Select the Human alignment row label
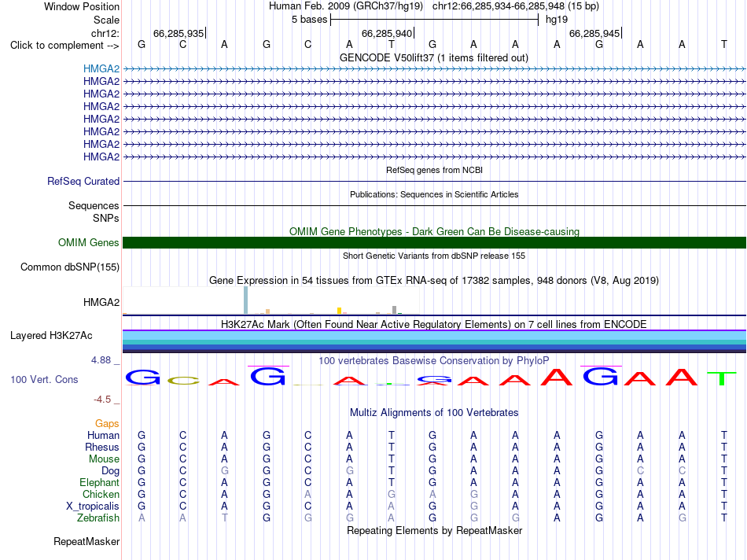This screenshot has width=747, height=560. [103, 435]
